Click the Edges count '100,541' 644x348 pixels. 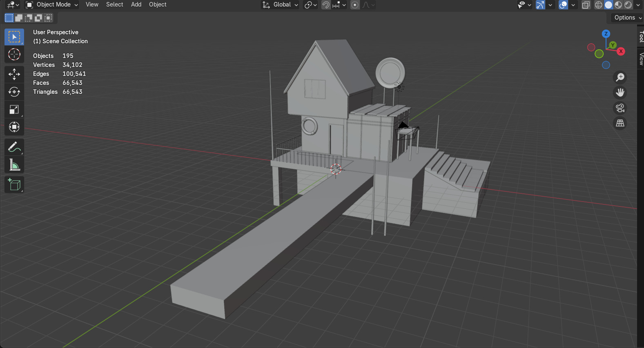click(x=74, y=74)
